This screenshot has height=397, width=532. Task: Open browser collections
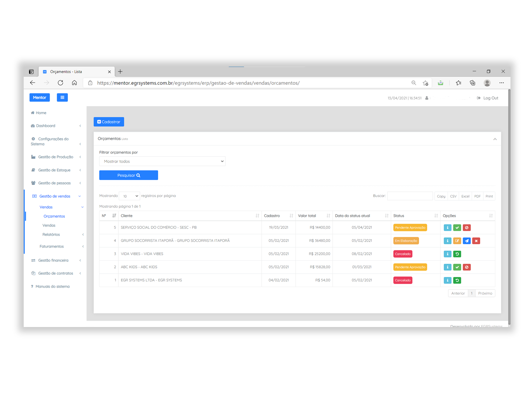pos(472,83)
